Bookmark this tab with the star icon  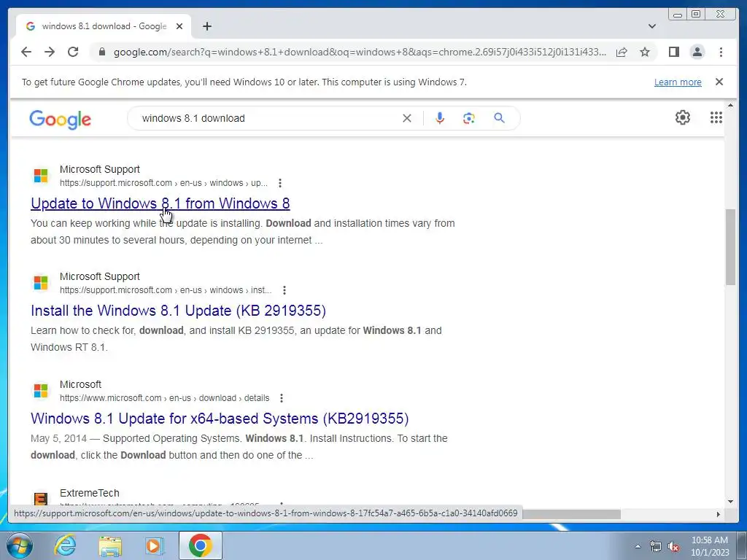click(645, 52)
